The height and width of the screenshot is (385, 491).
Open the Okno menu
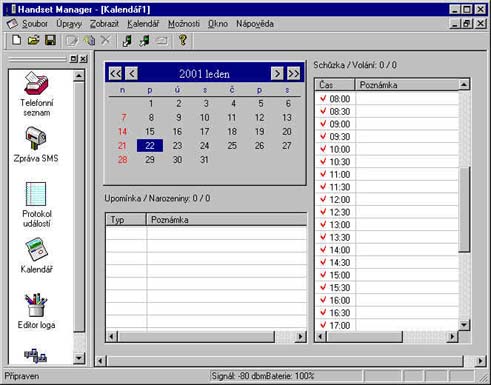[x=218, y=24]
